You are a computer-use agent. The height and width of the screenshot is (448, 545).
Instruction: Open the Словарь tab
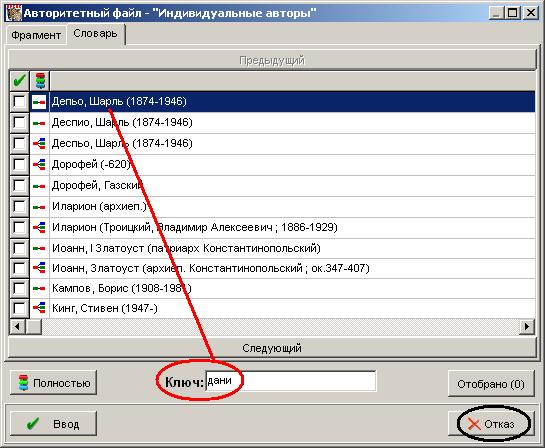(x=95, y=34)
